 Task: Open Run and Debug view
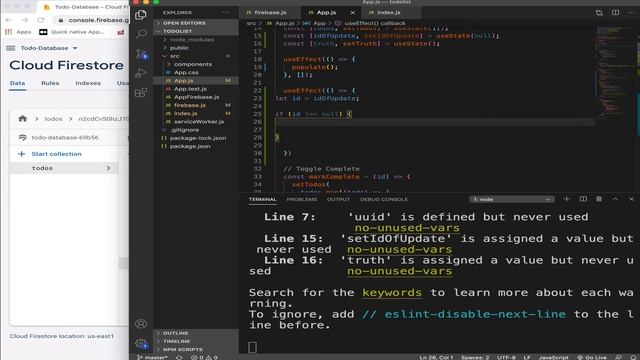tap(141, 73)
